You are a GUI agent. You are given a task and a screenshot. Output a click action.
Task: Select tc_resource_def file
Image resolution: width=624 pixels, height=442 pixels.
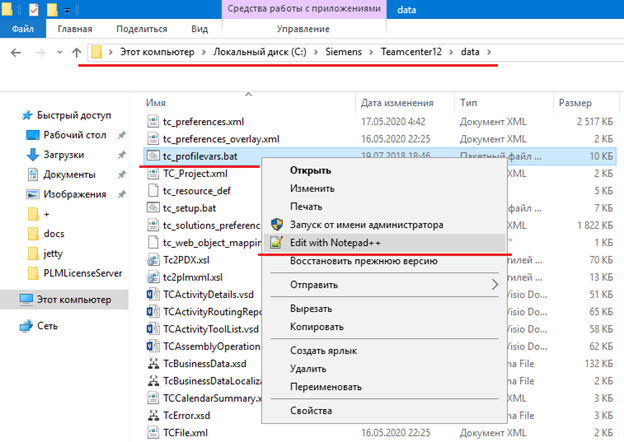[197, 191]
